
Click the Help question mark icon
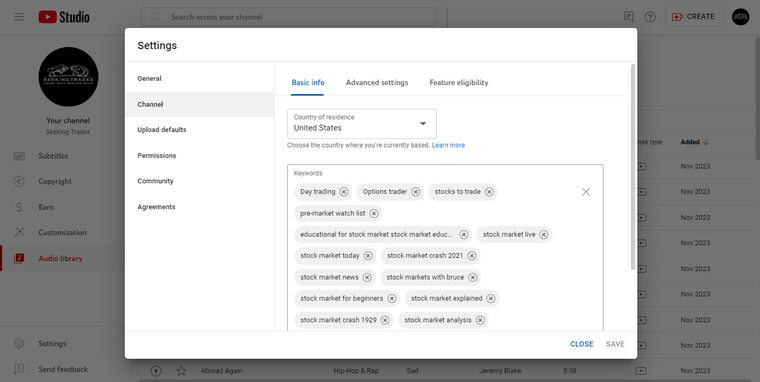point(650,17)
